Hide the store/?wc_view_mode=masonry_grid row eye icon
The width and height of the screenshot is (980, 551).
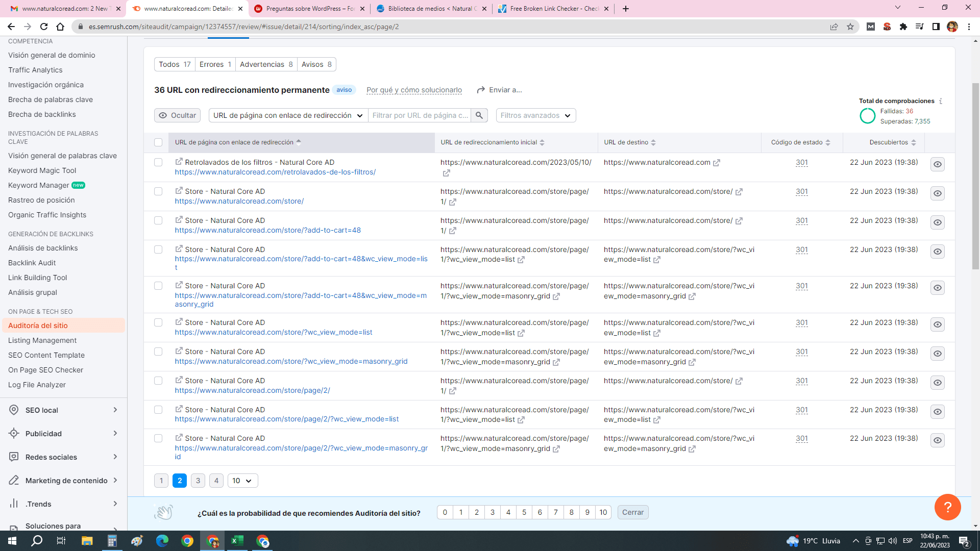[938, 354]
